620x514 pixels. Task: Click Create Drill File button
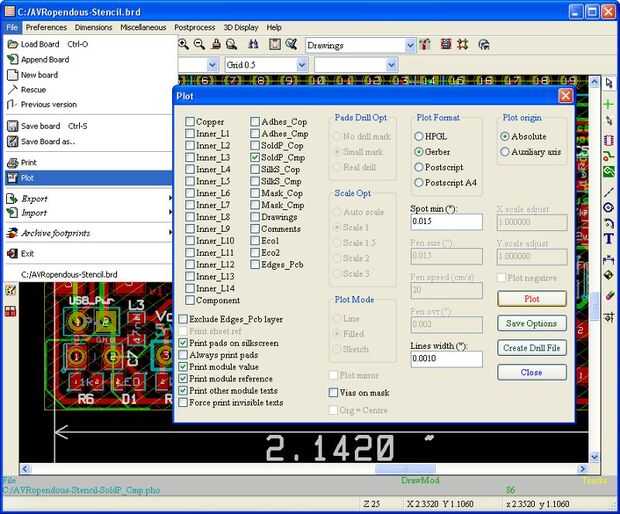[532, 348]
